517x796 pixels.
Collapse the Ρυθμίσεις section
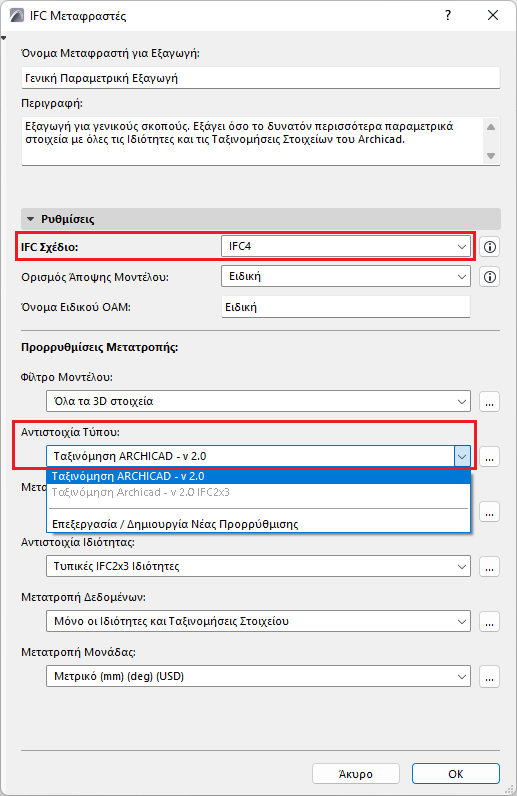[30, 219]
